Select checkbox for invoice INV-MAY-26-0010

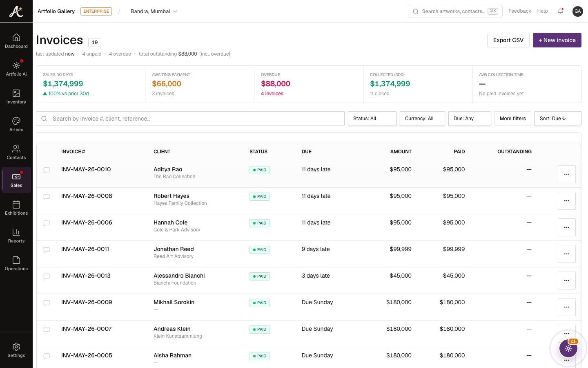(47, 170)
